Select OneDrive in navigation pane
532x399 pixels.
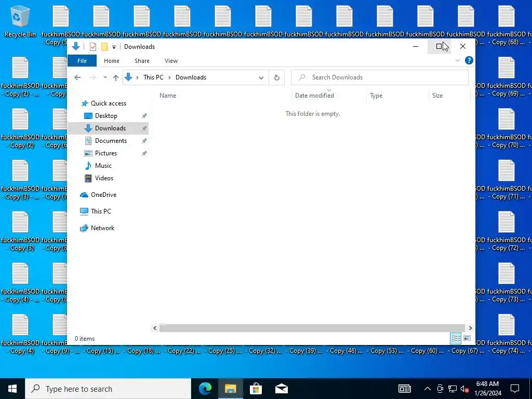[x=103, y=195]
